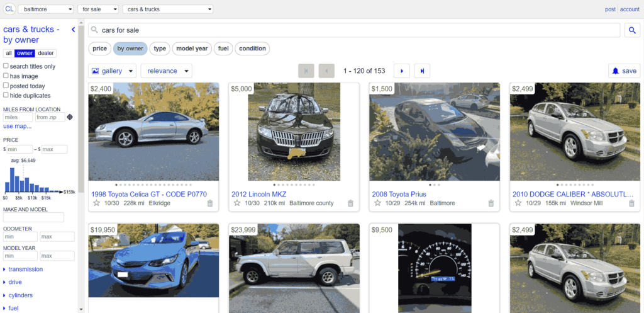Favorite the 1998 Toyota Celica GT listing star
The width and height of the screenshot is (644, 313).
pos(96,203)
